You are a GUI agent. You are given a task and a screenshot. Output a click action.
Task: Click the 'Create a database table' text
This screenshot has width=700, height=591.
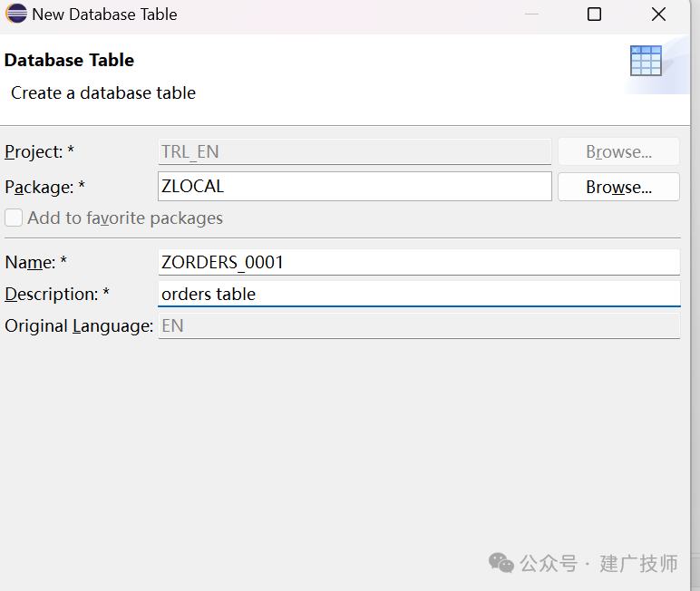pyautogui.click(x=103, y=92)
